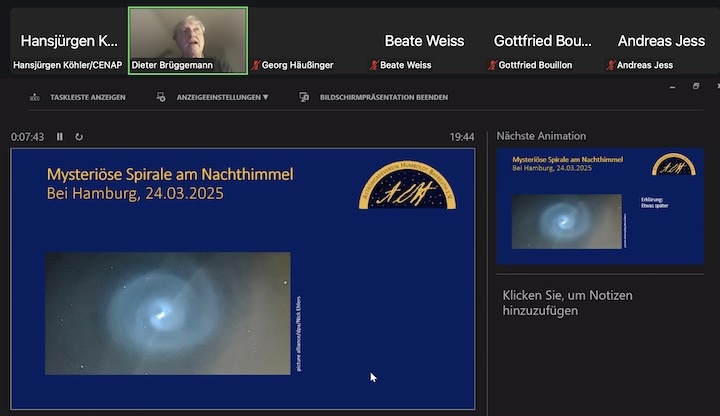Click the Nächste Animation label

click(x=541, y=136)
